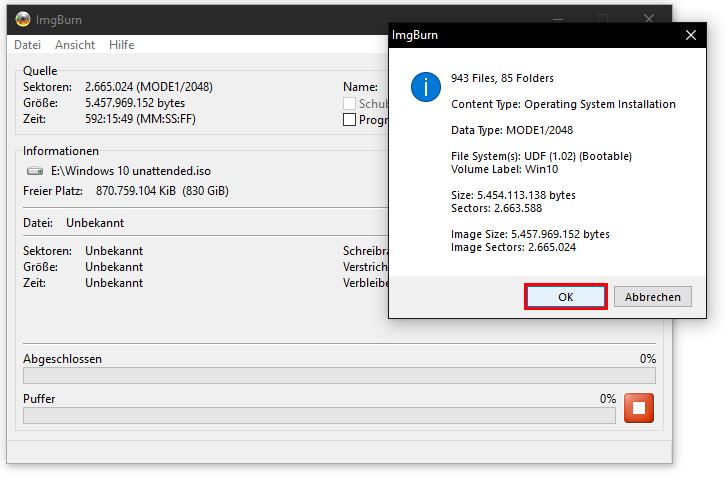Click the ImgBurn disc logo icon

(23, 19)
